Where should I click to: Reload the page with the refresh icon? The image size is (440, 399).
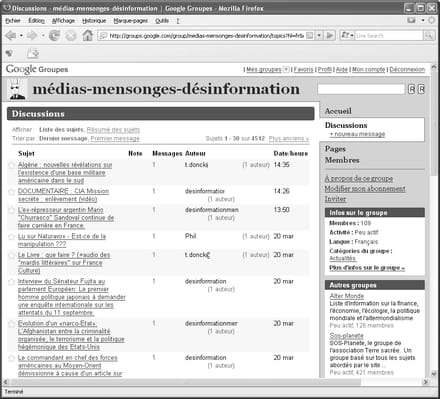tap(54, 35)
